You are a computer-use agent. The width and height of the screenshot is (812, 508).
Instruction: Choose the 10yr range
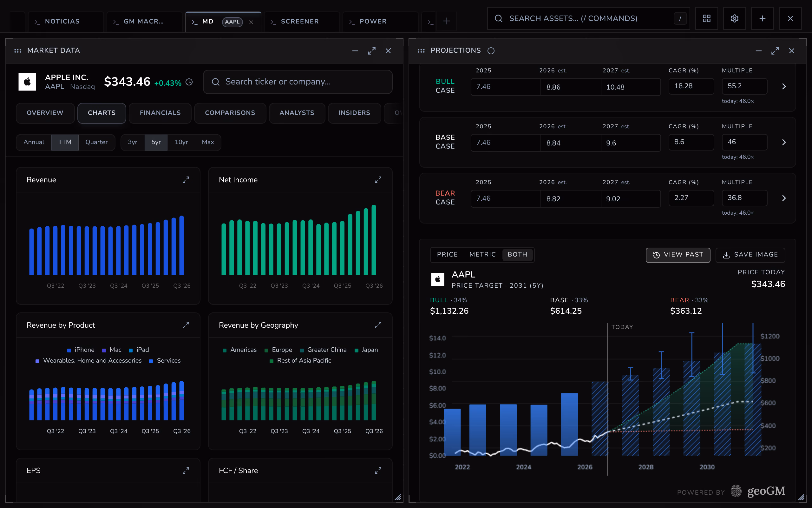[x=181, y=142]
